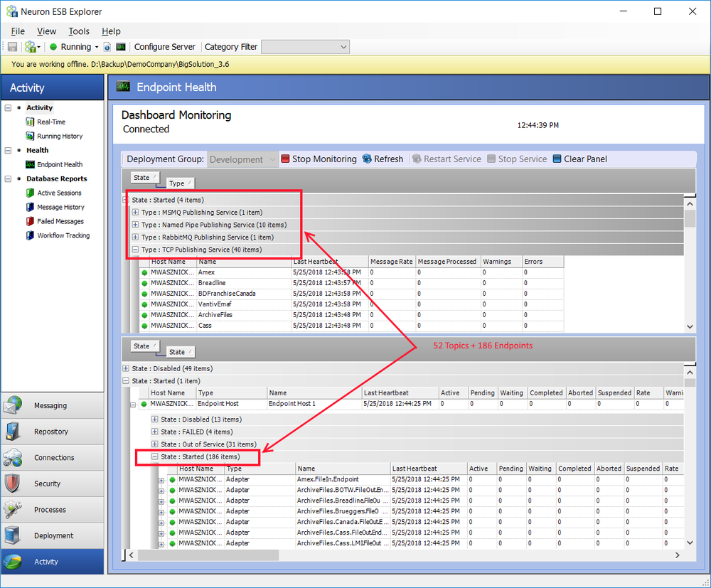Click the small service document icon beside Running
Image resolution: width=711 pixels, height=588 pixels.
(x=107, y=47)
